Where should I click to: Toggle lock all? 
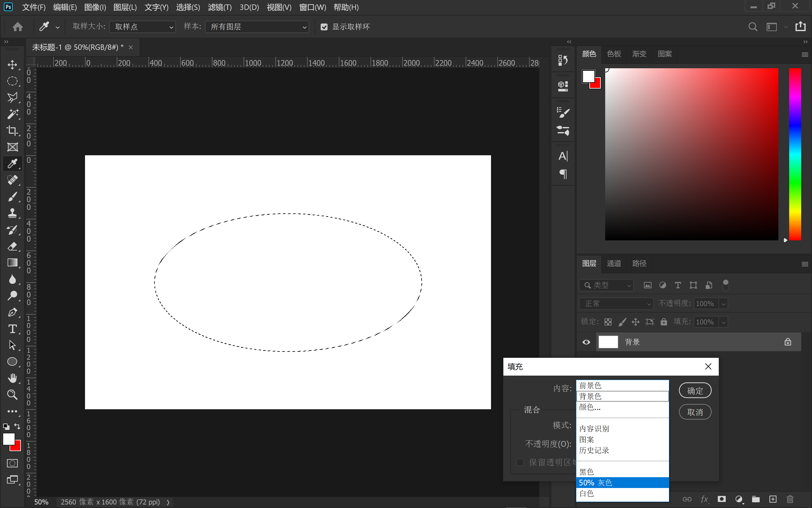click(664, 322)
